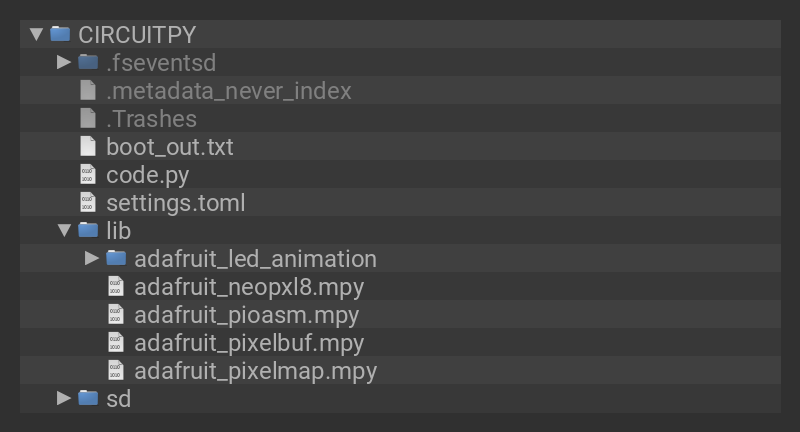Image resolution: width=800 pixels, height=432 pixels.
Task: Click the CIRCUITPY drive folder icon
Action: 60,34
